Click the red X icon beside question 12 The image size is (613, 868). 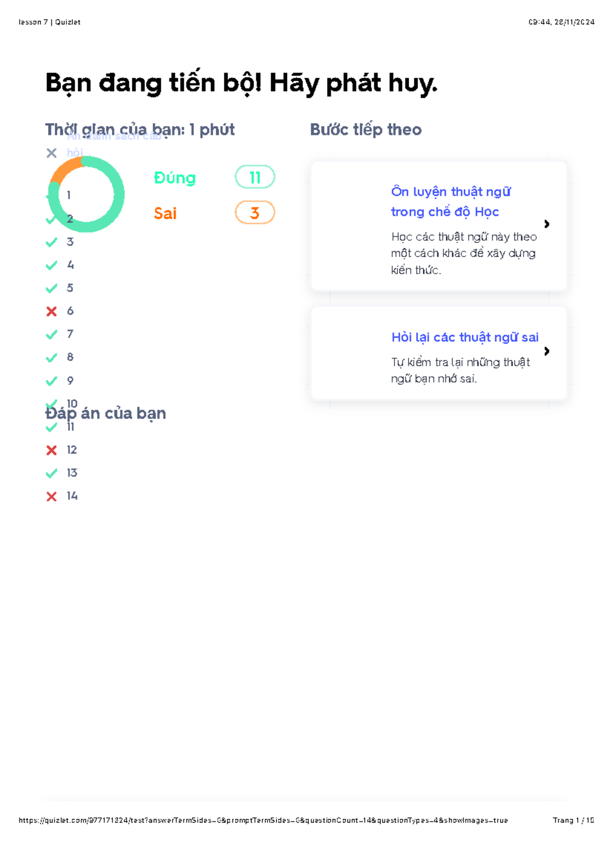[x=51, y=450]
